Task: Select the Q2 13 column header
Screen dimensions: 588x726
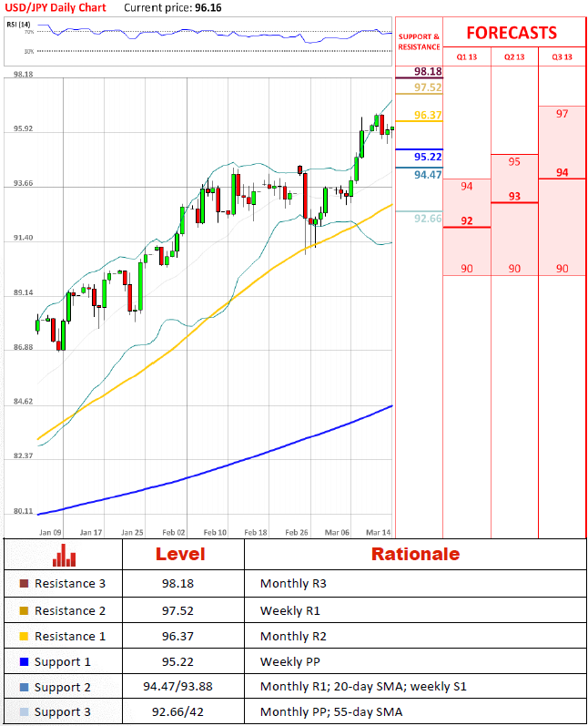Action: [514, 57]
